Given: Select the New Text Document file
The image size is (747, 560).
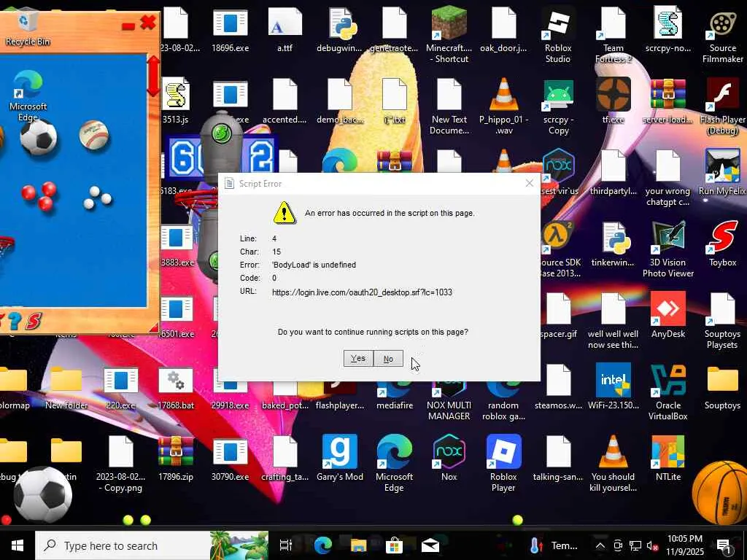Looking at the screenshot, I should click(449, 107).
